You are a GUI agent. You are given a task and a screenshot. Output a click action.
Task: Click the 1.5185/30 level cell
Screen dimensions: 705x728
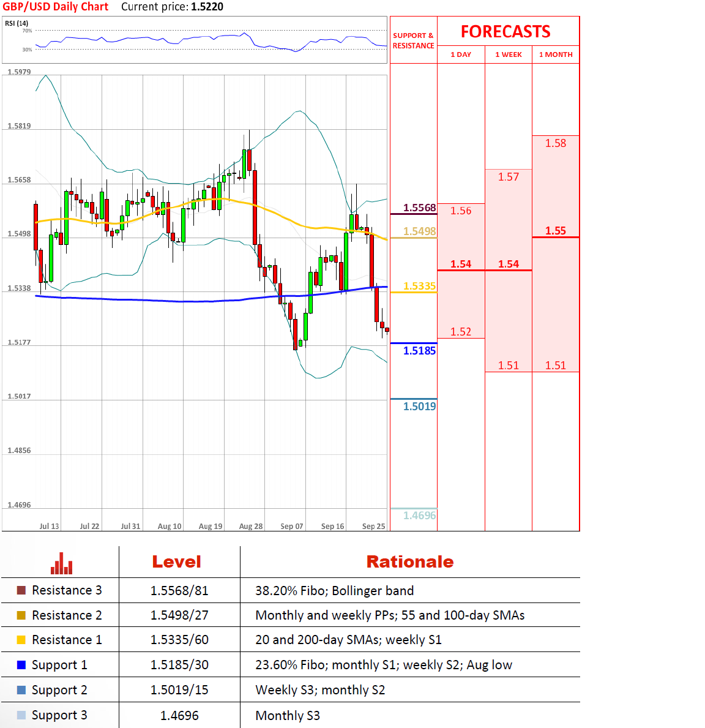click(179, 665)
